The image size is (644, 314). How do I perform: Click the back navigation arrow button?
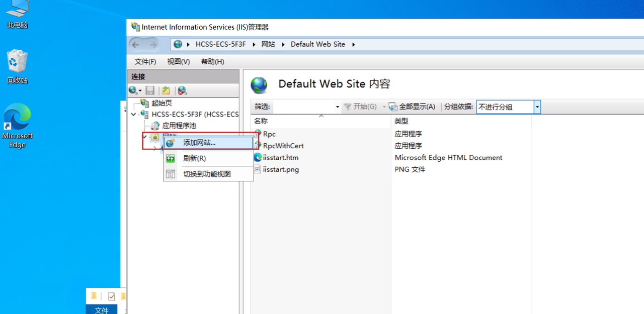coord(136,45)
